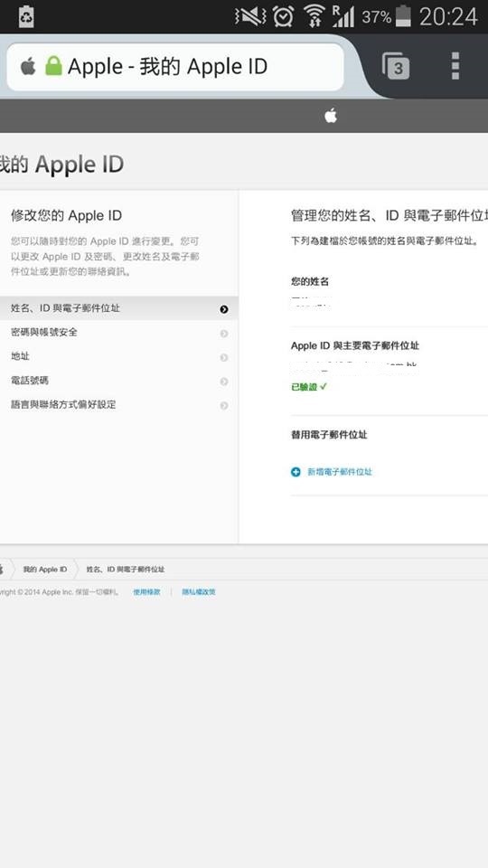
Task: Tap the Wi-Fi status bar icon
Action: pos(314,16)
